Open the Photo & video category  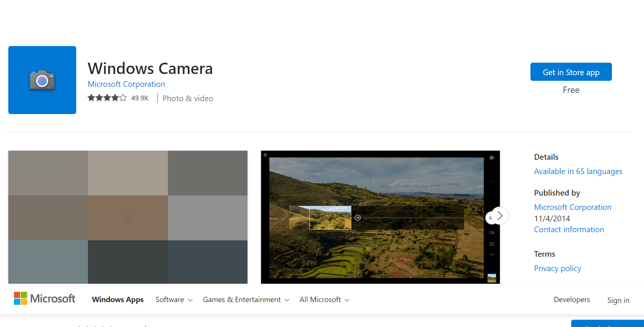tap(188, 99)
